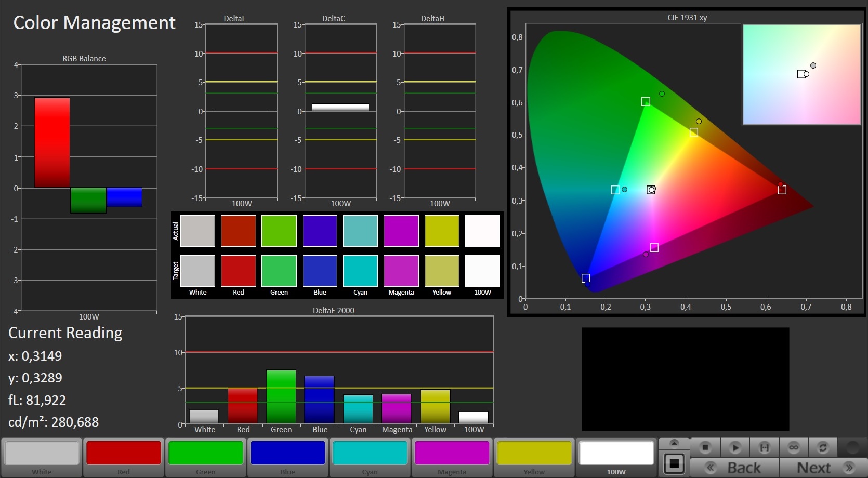Click the red bar in RGB Balance chart
The height and width of the screenshot is (478, 868).
pos(52,142)
